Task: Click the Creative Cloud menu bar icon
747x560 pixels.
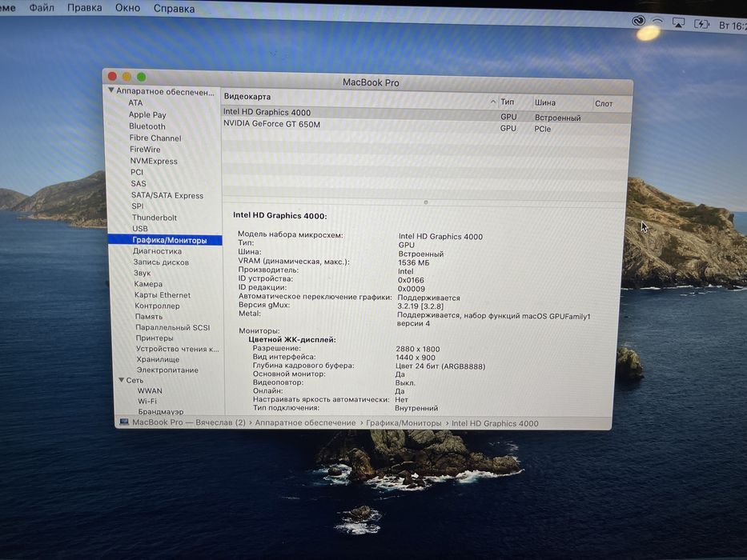Action: tap(638, 21)
